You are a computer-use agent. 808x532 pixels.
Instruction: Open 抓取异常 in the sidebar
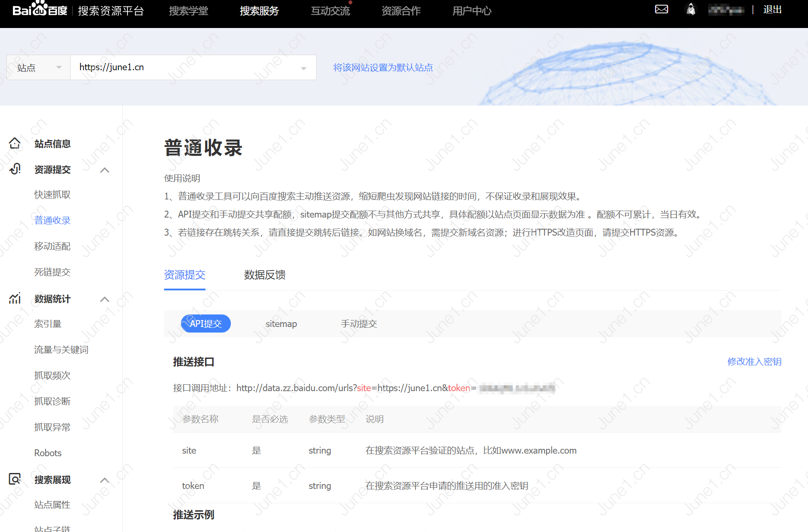pos(53,427)
